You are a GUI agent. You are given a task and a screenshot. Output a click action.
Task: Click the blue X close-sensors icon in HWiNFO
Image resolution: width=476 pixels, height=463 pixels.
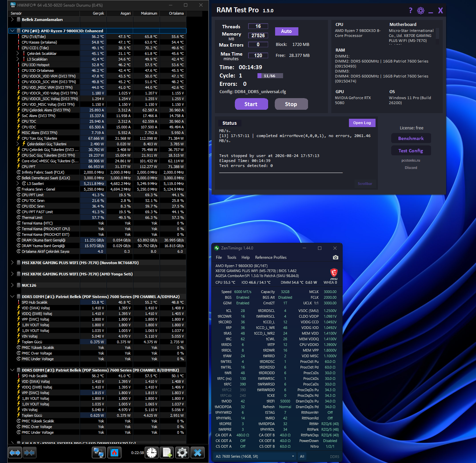198,452
